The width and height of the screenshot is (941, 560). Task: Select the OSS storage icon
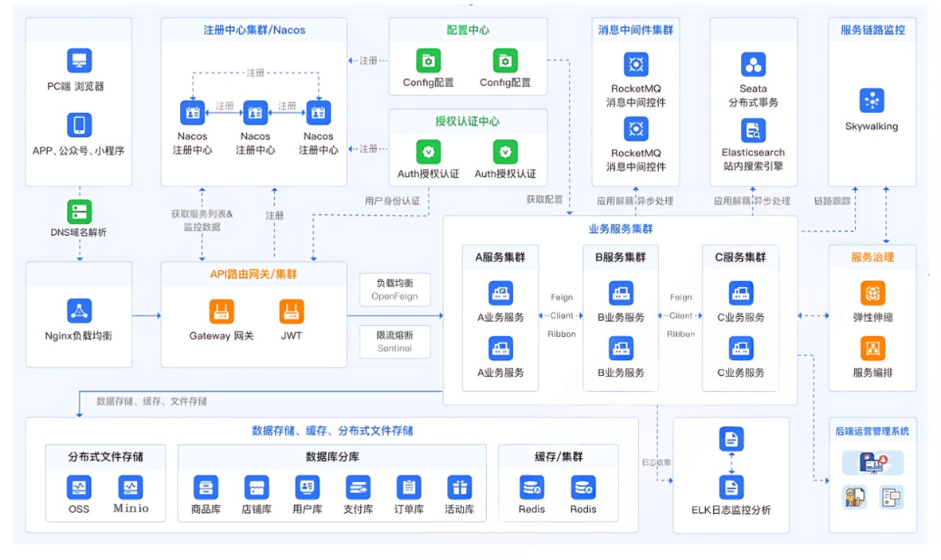79,487
